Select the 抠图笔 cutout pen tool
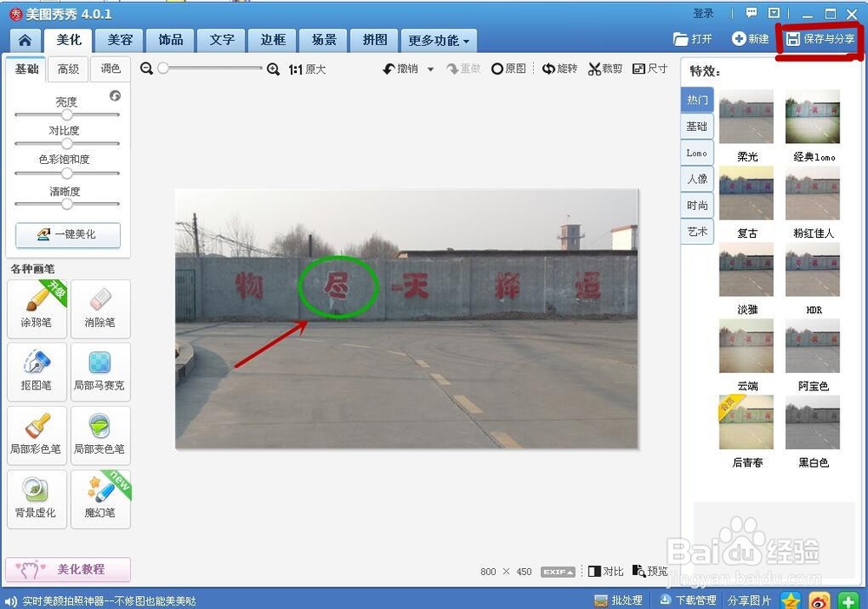Viewport: 868px width, 609px height. point(36,371)
